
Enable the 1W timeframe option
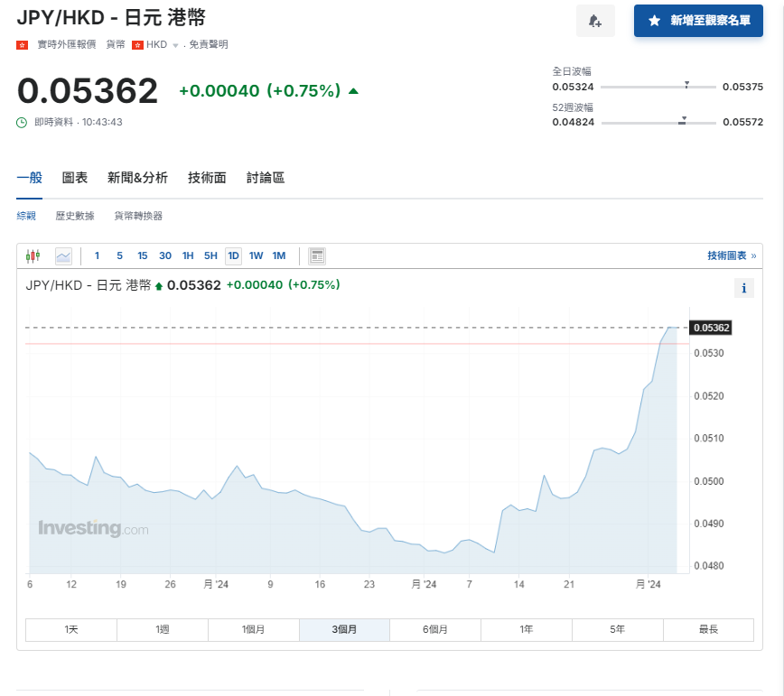[x=256, y=255]
